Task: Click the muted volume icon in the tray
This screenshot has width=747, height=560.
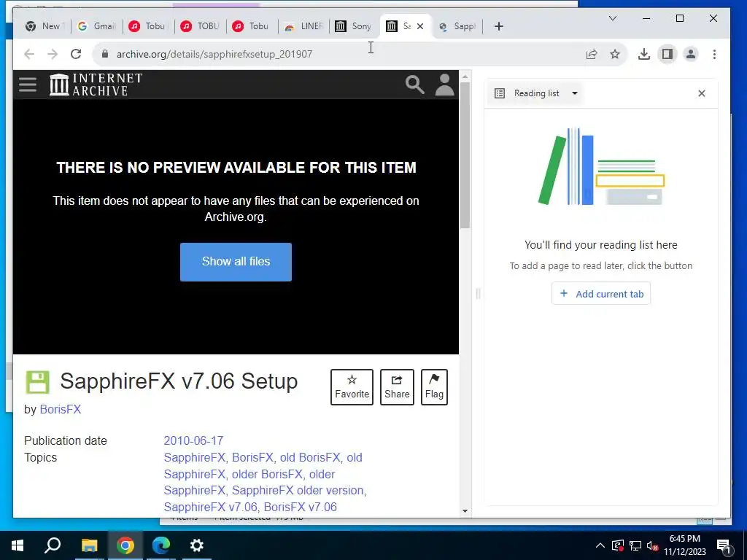Action: tap(653, 545)
